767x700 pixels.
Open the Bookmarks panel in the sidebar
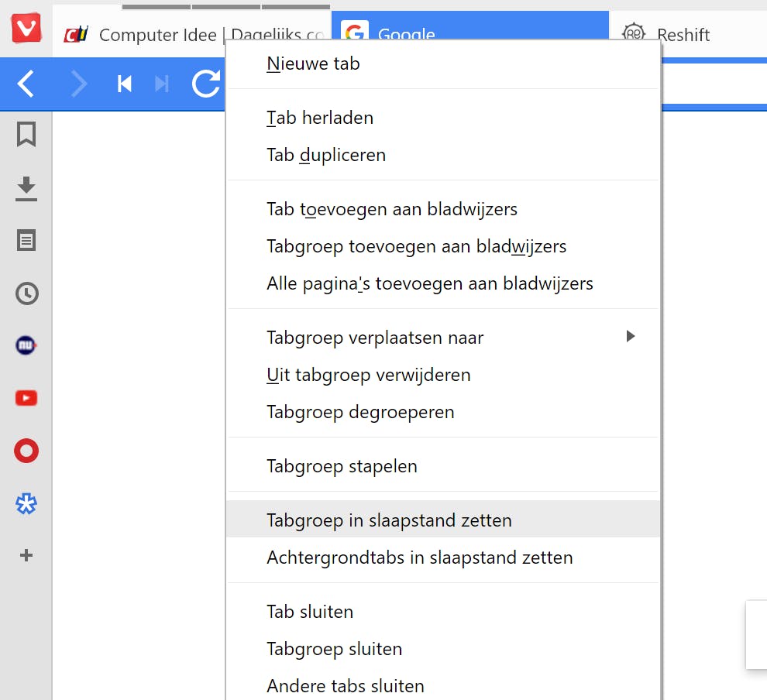(26, 134)
